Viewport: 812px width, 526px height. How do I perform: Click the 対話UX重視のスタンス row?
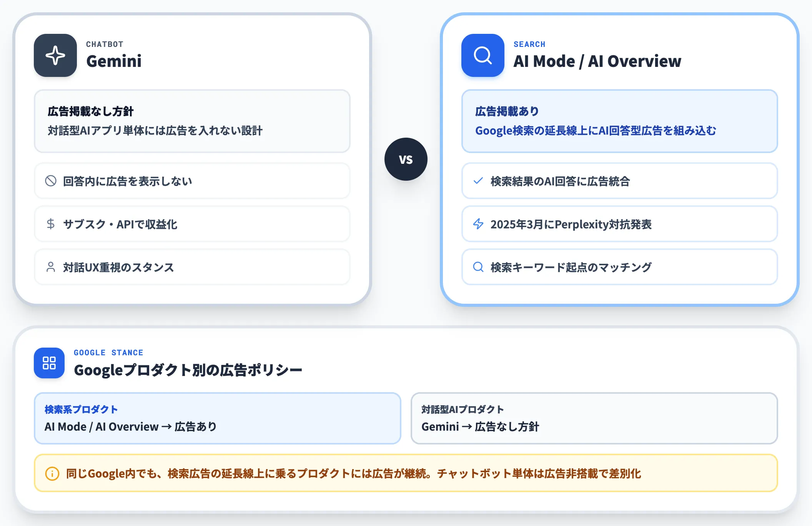point(192,267)
